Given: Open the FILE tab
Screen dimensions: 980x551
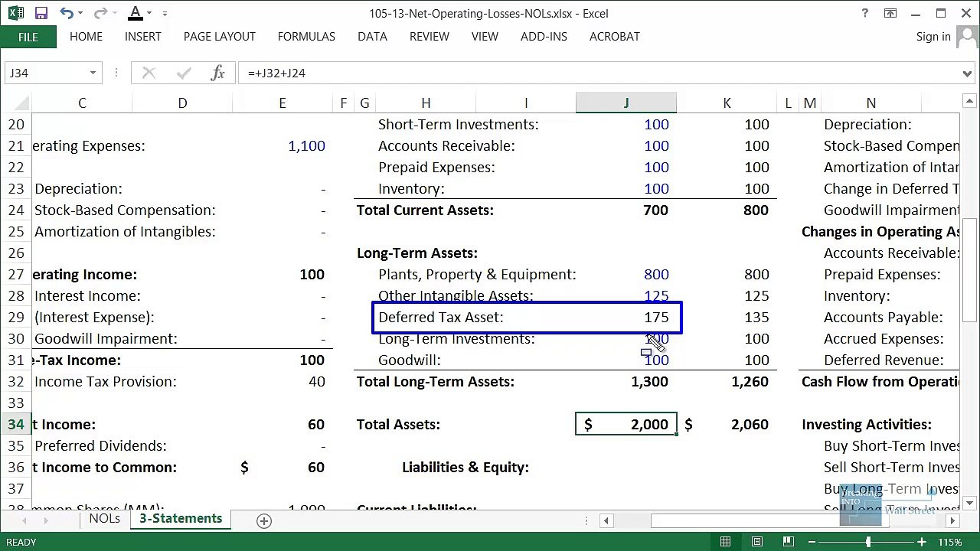Looking at the screenshot, I should (28, 37).
